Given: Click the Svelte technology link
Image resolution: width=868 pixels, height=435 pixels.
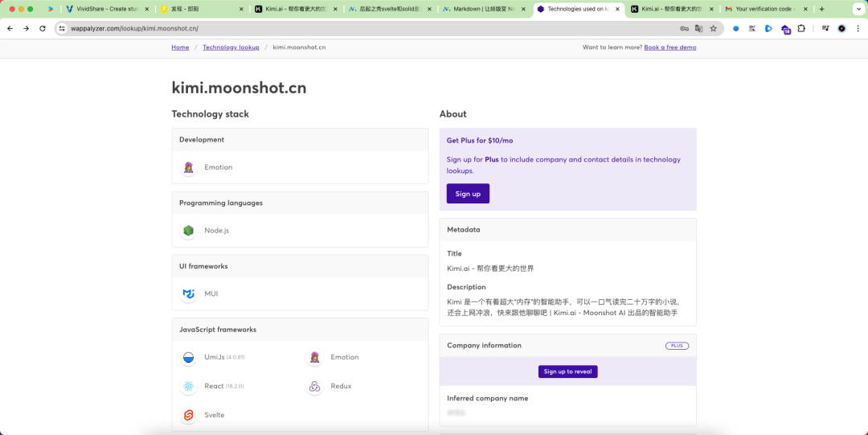Looking at the screenshot, I should coord(215,415).
